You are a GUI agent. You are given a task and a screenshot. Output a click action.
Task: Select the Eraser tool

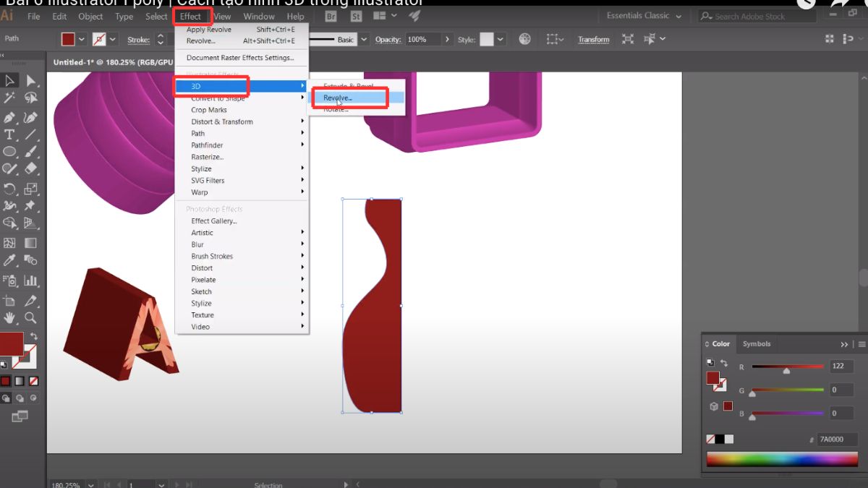pos(30,169)
